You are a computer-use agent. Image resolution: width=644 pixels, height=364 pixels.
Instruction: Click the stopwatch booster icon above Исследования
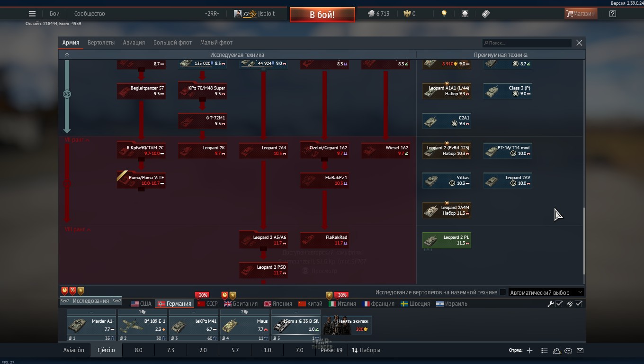point(65,291)
